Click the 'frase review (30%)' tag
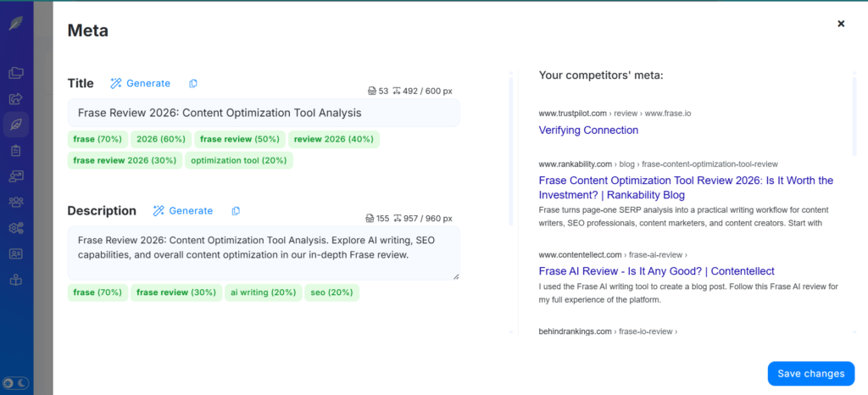The width and height of the screenshot is (868, 395). pos(176,292)
